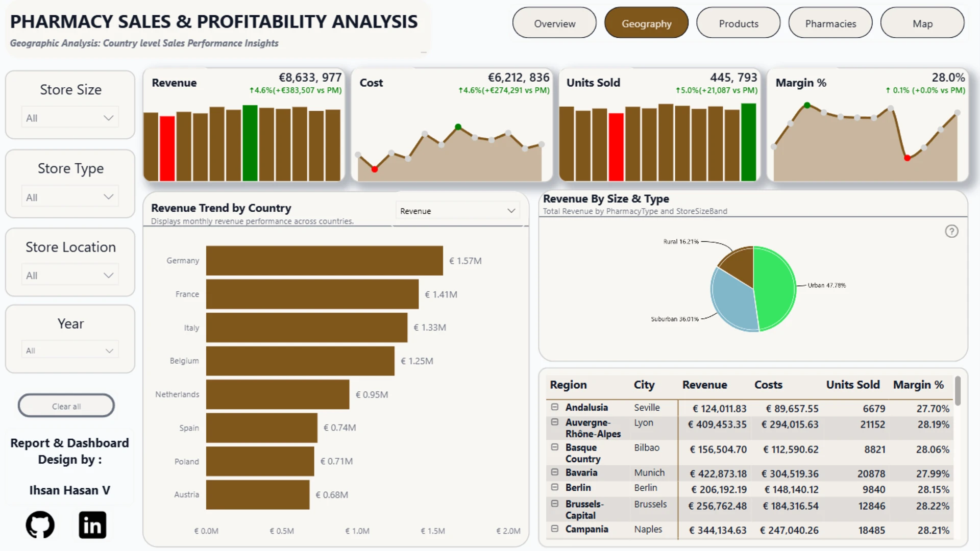Click the help question mark icon
The height and width of the screenshot is (551, 980).
(951, 231)
